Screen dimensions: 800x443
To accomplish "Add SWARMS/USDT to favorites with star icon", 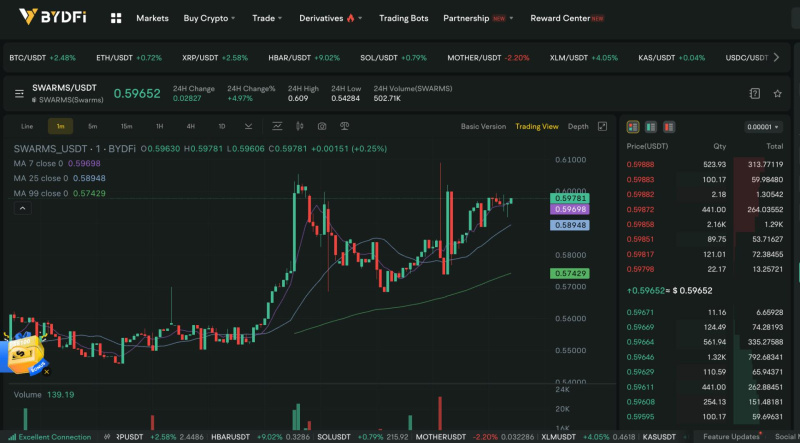I will tap(779, 93).
